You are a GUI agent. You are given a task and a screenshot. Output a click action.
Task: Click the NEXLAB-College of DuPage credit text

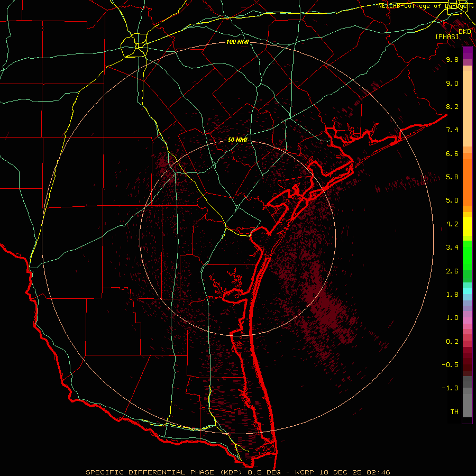point(425,6)
